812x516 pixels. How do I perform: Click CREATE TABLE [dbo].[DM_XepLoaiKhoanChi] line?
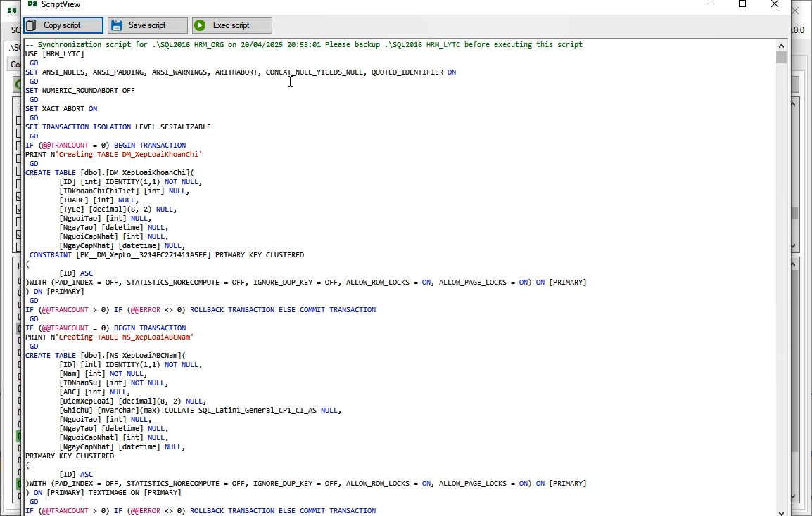pyautogui.click(x=110, y=173)
